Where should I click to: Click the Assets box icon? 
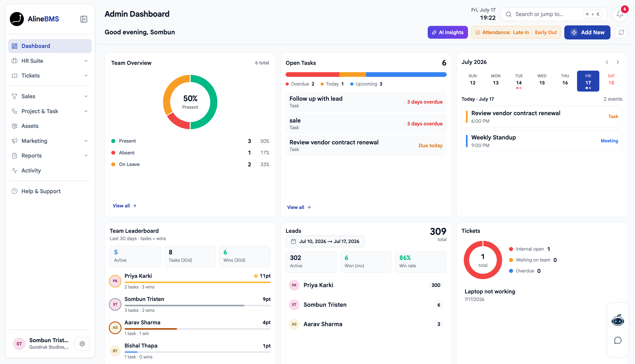(x=14, y=126)
